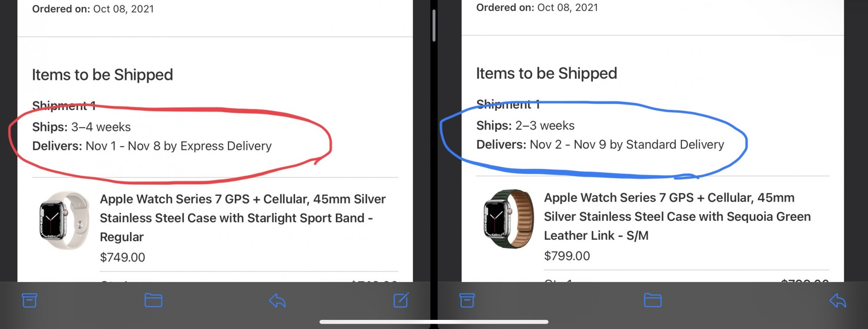Click the Express Delivery date line
Viewport: 868px width, 329px height.
click(x=152, y=146)
